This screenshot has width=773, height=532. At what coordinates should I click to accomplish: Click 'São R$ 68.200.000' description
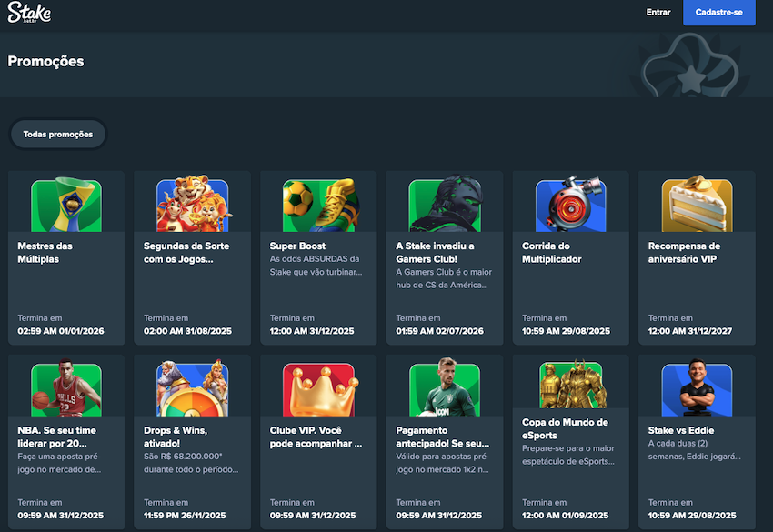tap(191, 463)
